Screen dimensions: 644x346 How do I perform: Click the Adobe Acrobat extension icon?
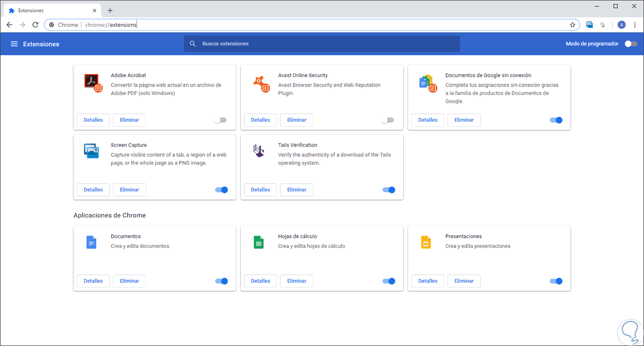pyautogui.click(x=93, y=83)
